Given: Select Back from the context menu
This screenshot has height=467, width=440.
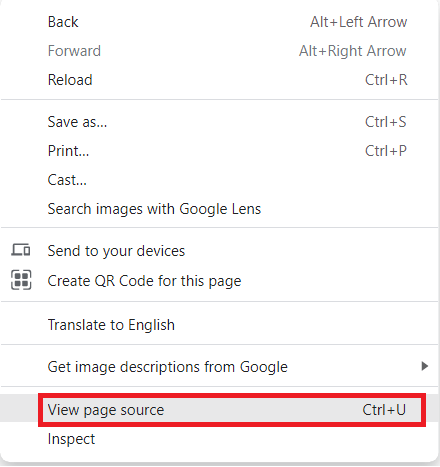Looking at the screenshot, I should [x=219, y=22].
